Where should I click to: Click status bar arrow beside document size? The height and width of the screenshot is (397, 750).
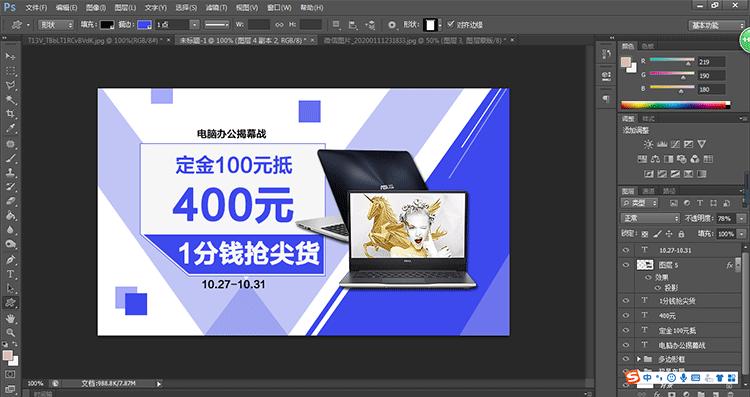[x=159, y=383]
